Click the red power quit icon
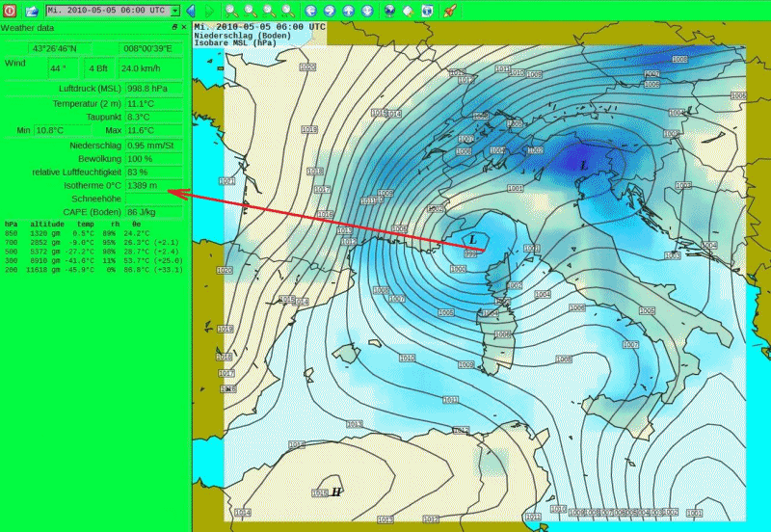Image resolution: width=771 pixels, height=532 pixels. pyautogui.click(x=10, y=11)
